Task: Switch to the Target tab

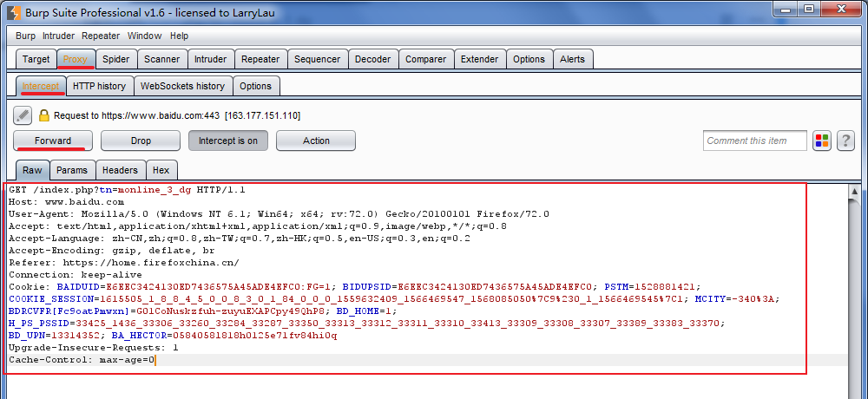Action: (36, 59)
